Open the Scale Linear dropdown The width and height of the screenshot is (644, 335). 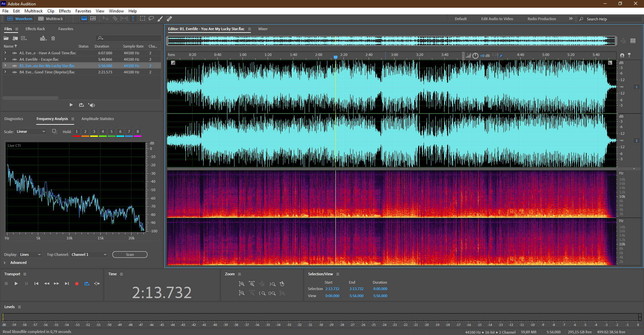31,131
